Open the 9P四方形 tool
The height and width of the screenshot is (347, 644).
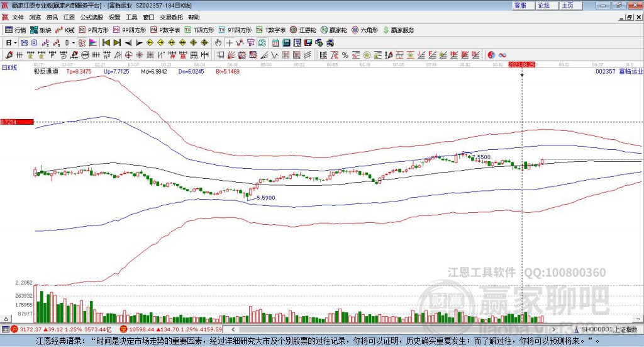click(x=130, y=30)
